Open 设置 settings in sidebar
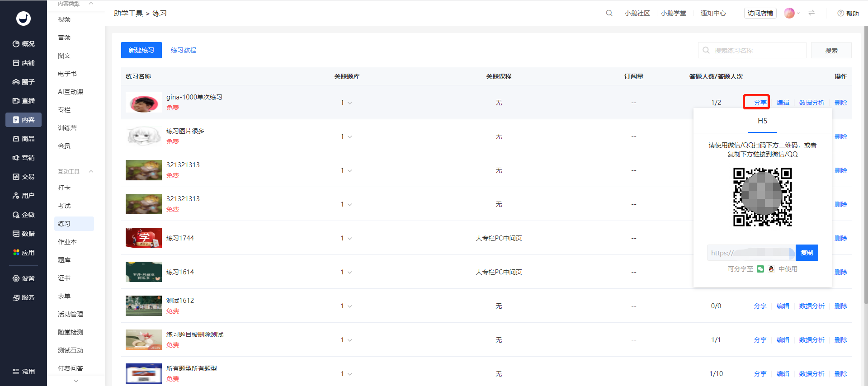Image resolution: width=868 pixels, height=386 pixels. (24, 278)
